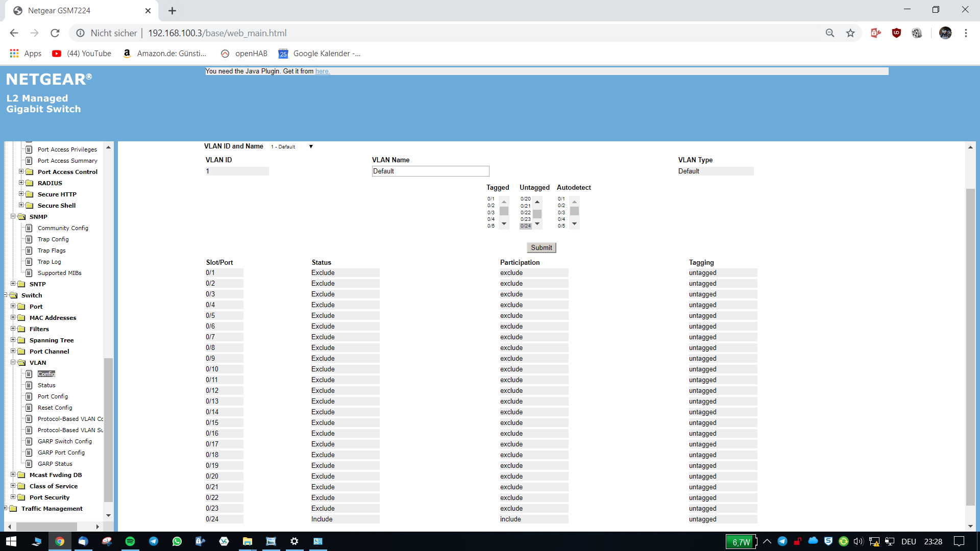The height and width of the screenshot is (551, 980).
Task: Open the openHAB bookmark
Action: click(x=244, y=54)
